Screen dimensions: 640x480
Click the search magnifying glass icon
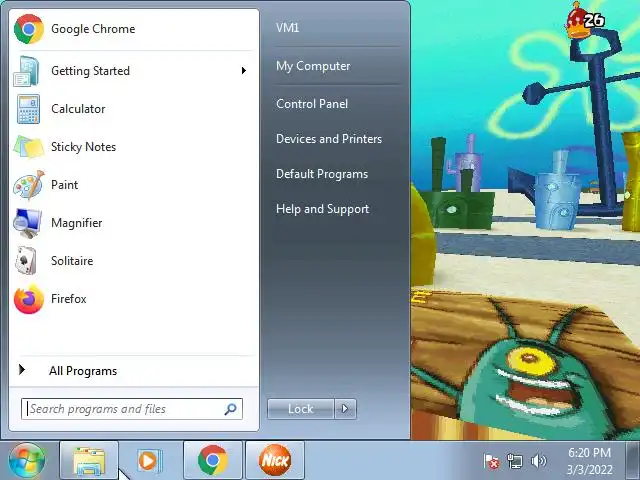click(x=230, y=409)
